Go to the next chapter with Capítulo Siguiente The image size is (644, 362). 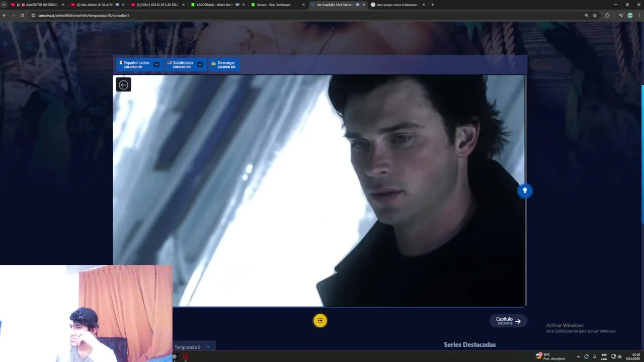508,321
